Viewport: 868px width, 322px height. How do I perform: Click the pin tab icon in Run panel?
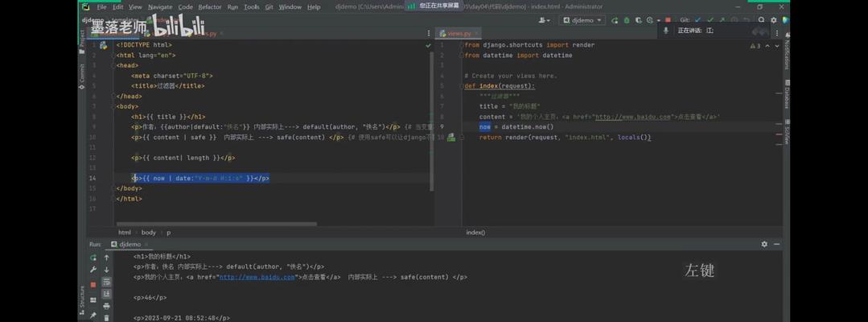click(x=93, y=316)
